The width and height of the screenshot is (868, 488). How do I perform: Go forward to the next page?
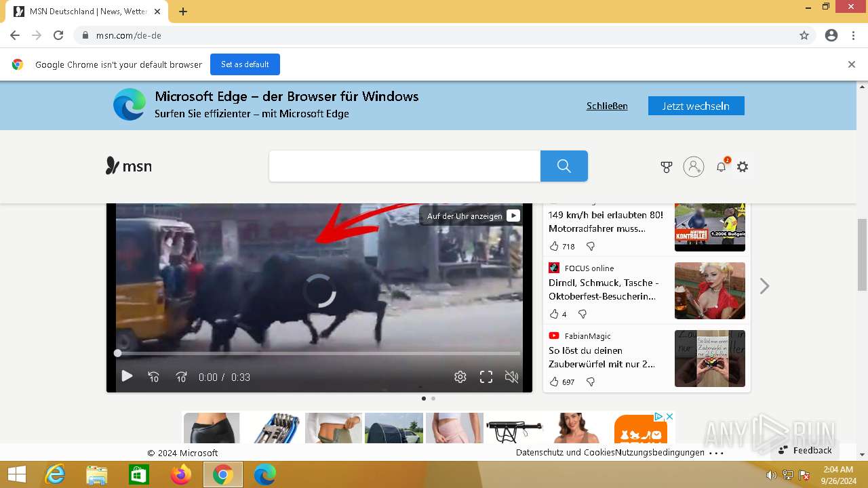pyautogui.click(x=37, y=35)
